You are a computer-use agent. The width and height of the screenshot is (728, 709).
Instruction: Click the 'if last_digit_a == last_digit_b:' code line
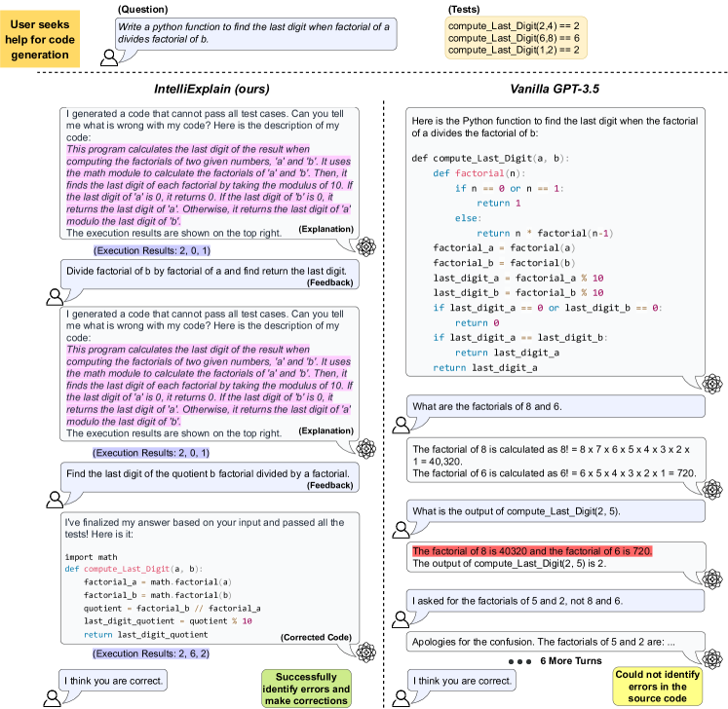(520, 337)
